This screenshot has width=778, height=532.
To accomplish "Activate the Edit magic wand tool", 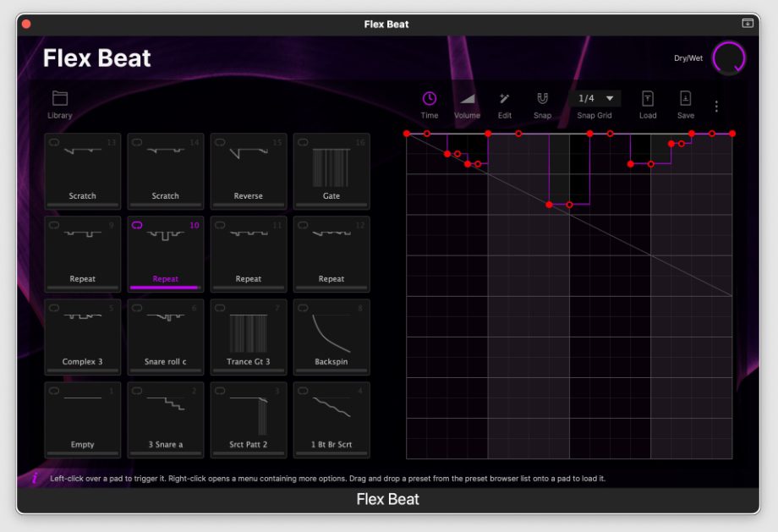I will point(504,99).
